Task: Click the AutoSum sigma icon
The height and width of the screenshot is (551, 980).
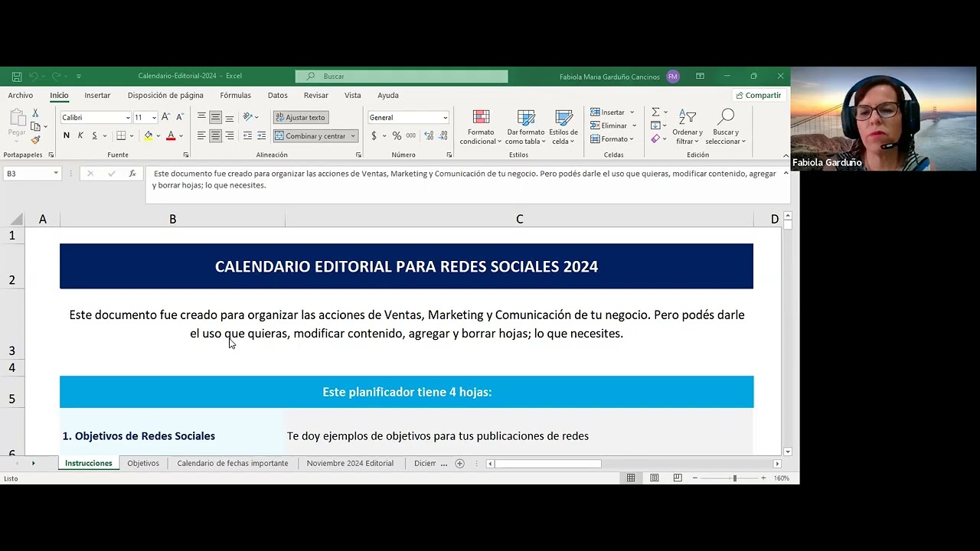Action: [655, 112]
